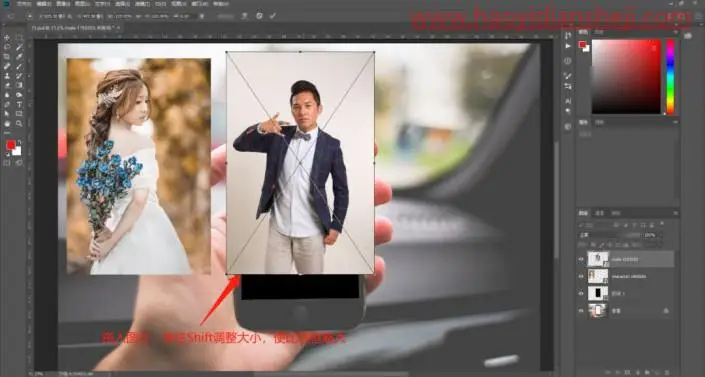The height and width of the screenshot is (377, 705).
Task: Open the Character panel icon
Action: pos(568,101)
